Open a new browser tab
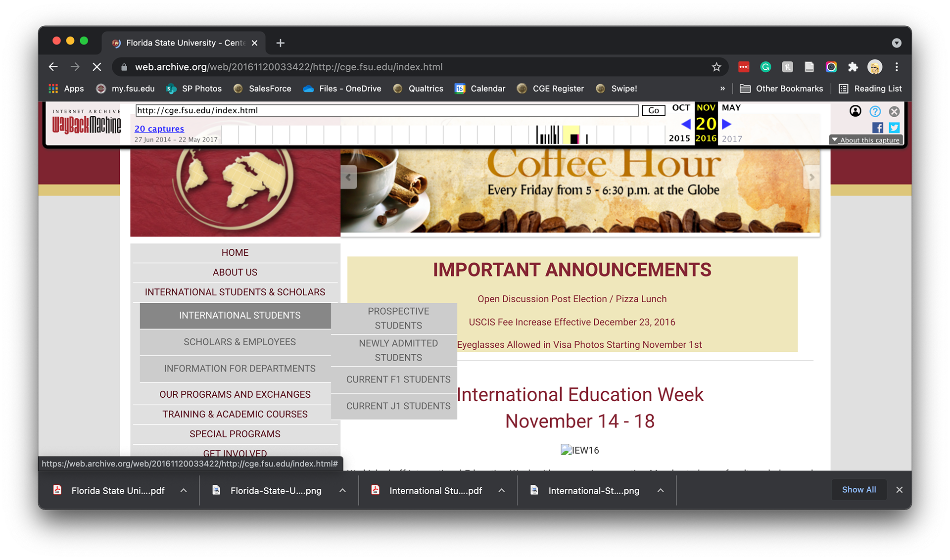950x560 pixels. coord(280,43)
